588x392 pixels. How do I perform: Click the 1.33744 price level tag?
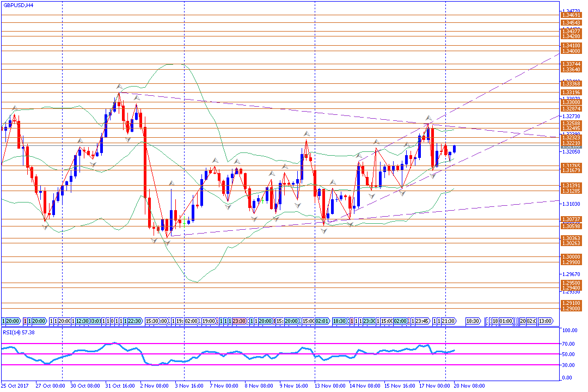click(571, 64)
